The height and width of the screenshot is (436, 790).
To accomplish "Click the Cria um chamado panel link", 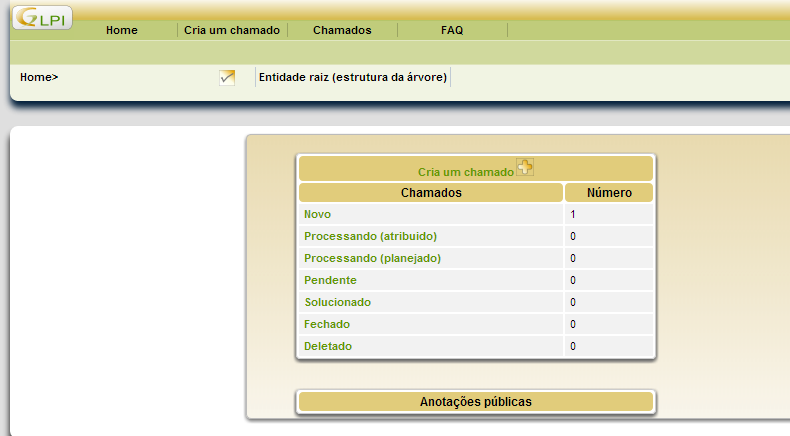I will point(465,172).
